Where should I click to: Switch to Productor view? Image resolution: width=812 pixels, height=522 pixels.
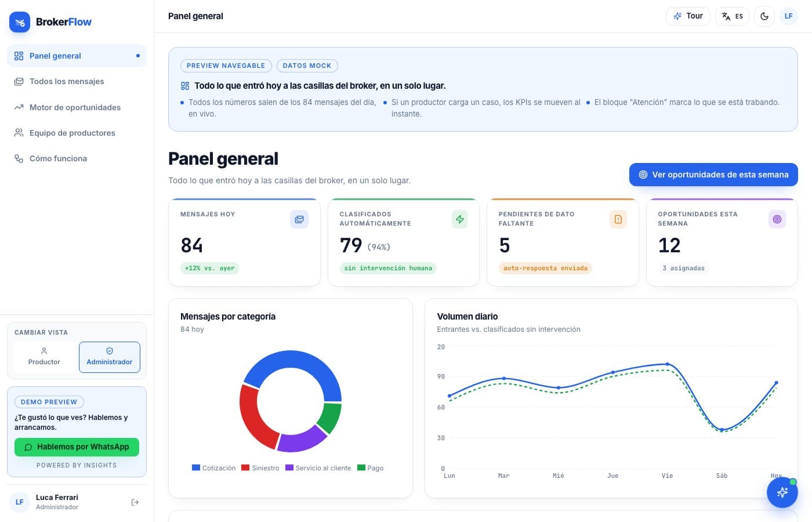(44, 357)
